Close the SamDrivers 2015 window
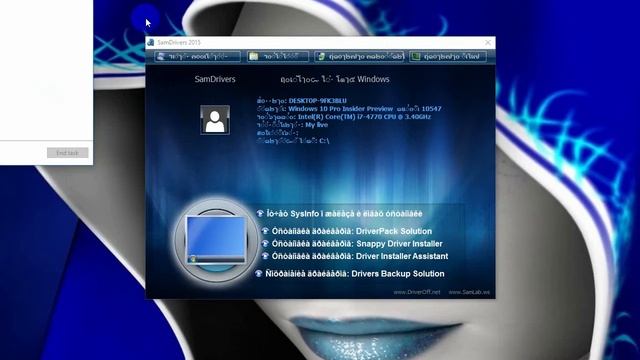 488,42
